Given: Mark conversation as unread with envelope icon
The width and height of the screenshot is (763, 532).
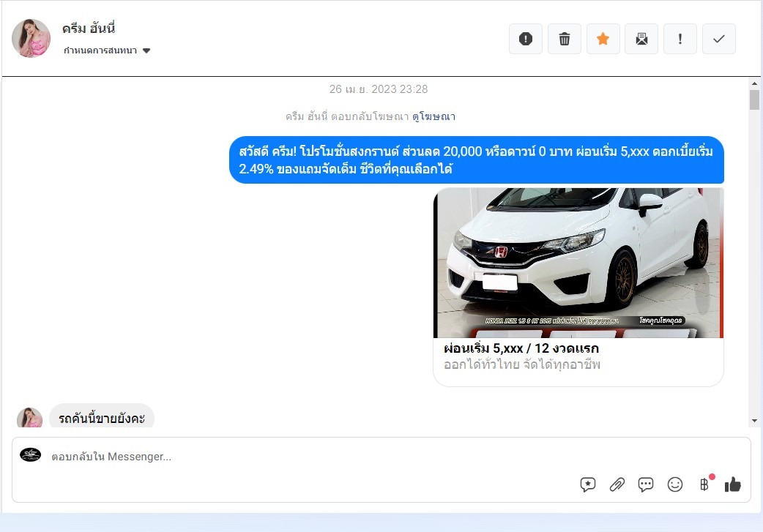Looking at the screenshot, I should coord(641,39).
